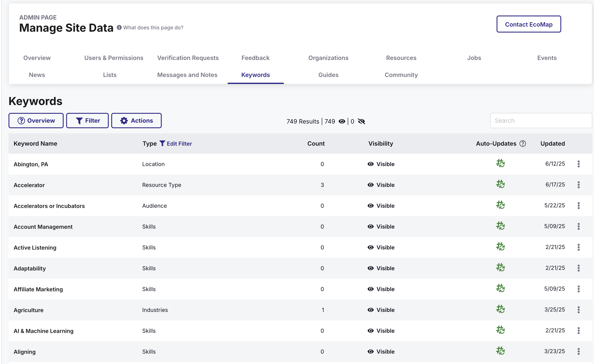Open the Actions gear button
Image resolution: width=594 pixels, height=364 pixels.
(136, 121)
